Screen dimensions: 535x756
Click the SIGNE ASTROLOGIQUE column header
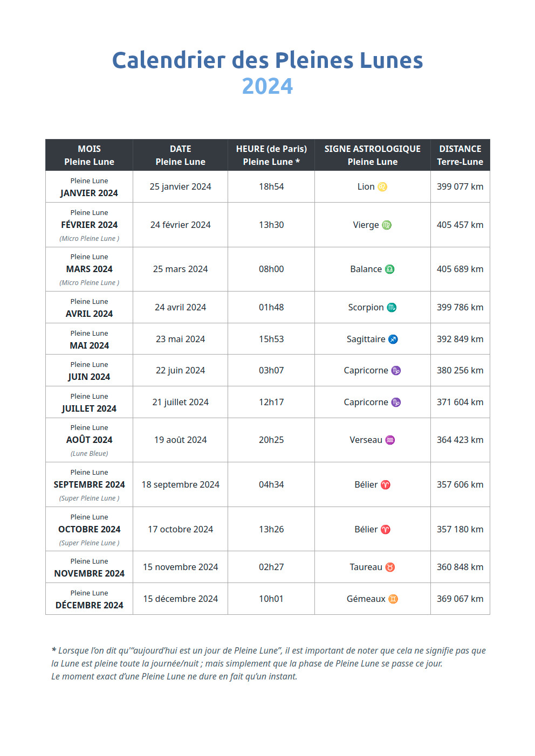373,155
